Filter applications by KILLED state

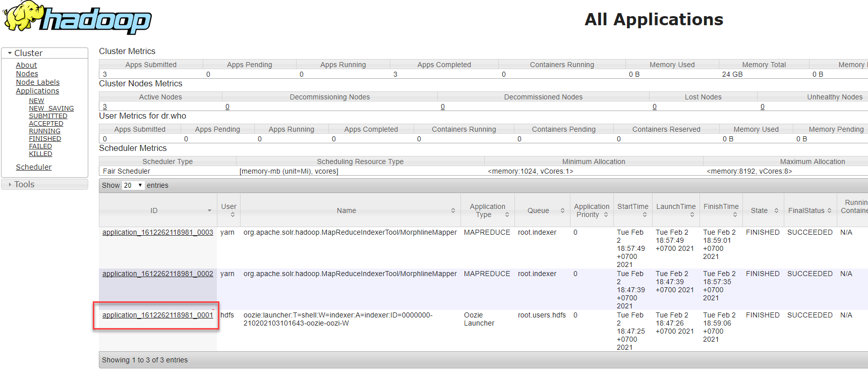click(40, 154)
